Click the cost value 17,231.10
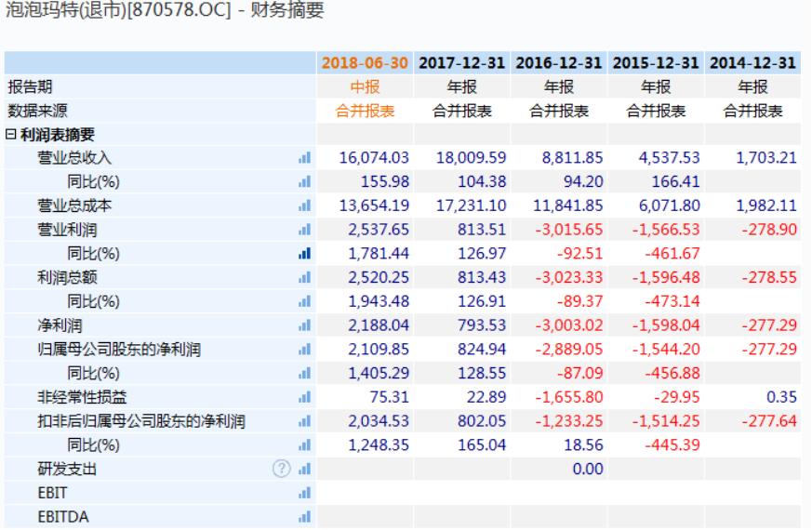The height and width of the screenshot is (530, 812). (471, 205)
